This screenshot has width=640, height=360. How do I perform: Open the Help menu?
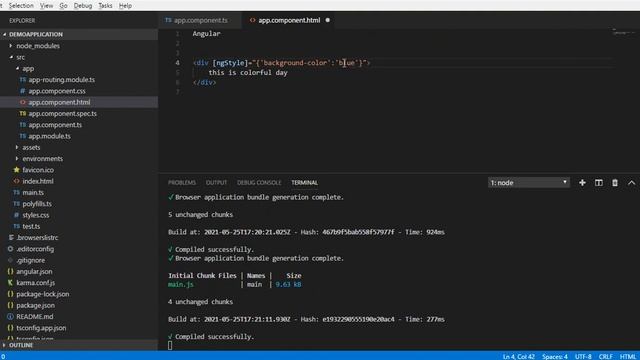pos(125,6)
